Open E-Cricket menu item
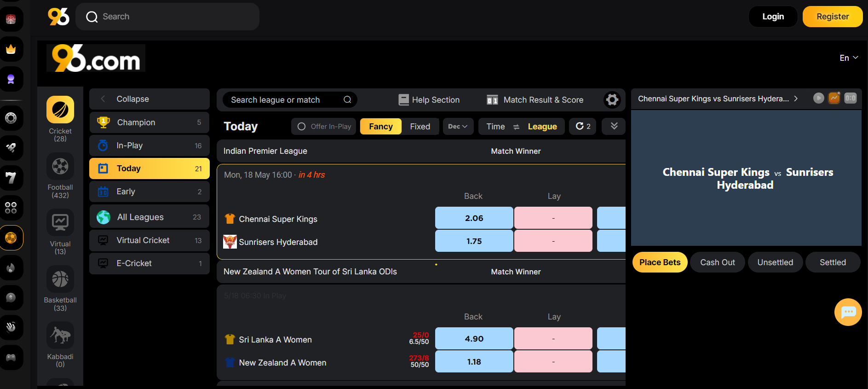The width and height of the screenshot is (868, 389). (x=149, y=263)
